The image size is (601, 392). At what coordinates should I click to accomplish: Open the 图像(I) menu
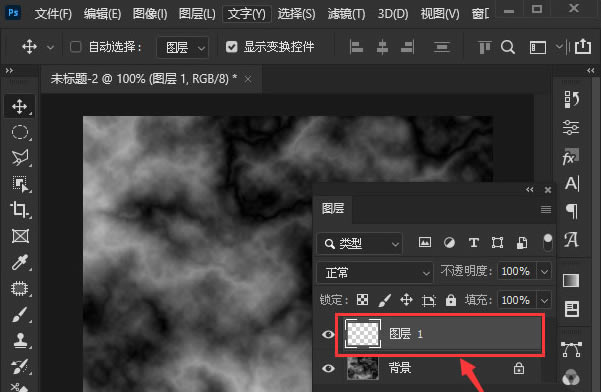(150, 14)
